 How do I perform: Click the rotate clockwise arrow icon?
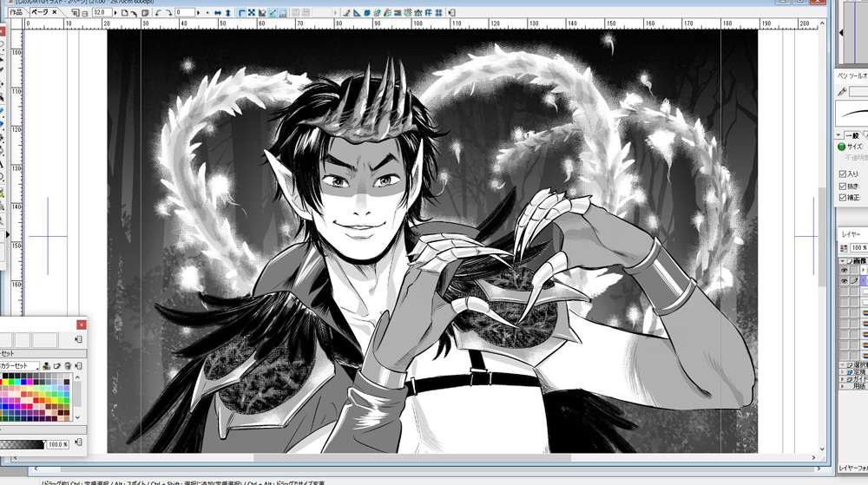click(x=169, y=12)
